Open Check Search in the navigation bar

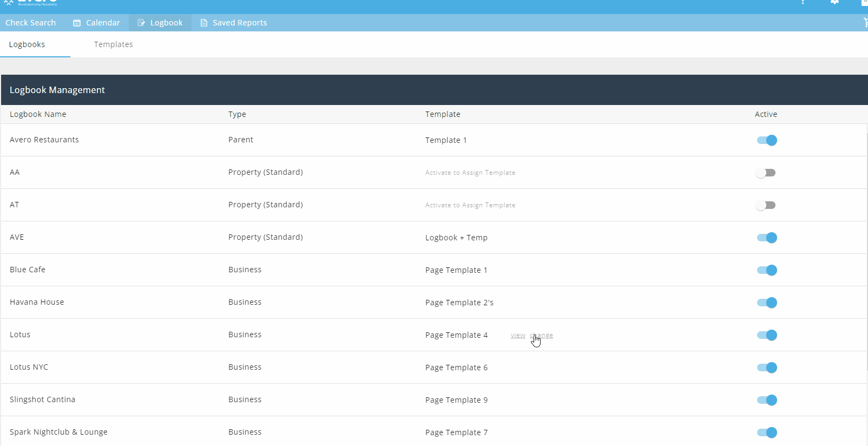pos(31,23)
